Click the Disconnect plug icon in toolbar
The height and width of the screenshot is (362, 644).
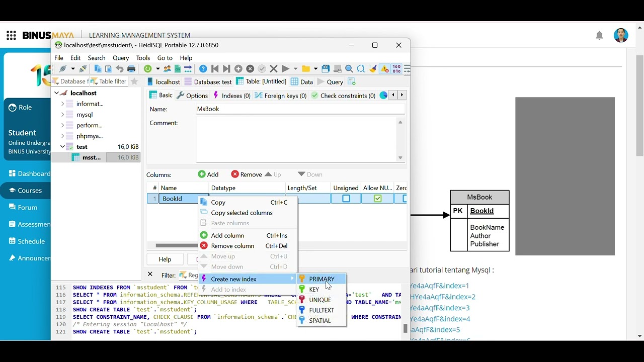click(83, 69)
